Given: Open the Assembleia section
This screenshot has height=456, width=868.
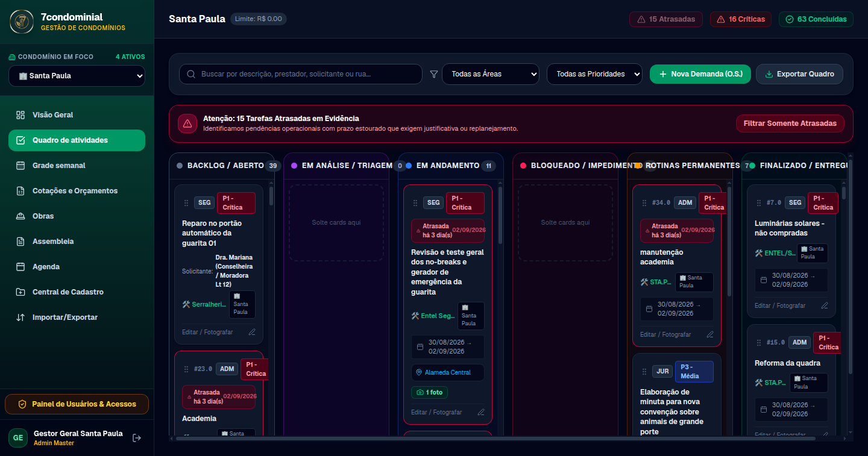Looking at the screenshot, I should point(77,242).
